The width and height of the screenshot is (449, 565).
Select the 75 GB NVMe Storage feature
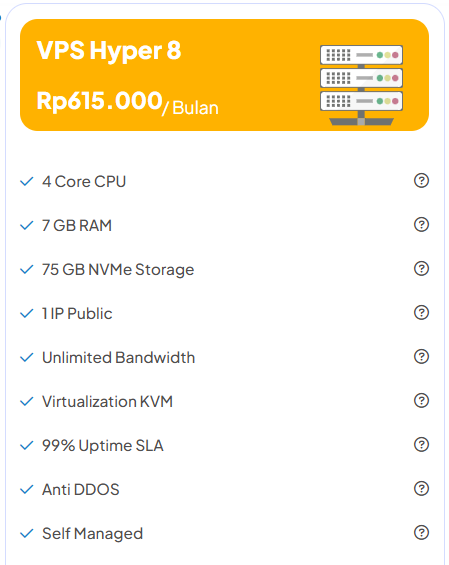118,270
